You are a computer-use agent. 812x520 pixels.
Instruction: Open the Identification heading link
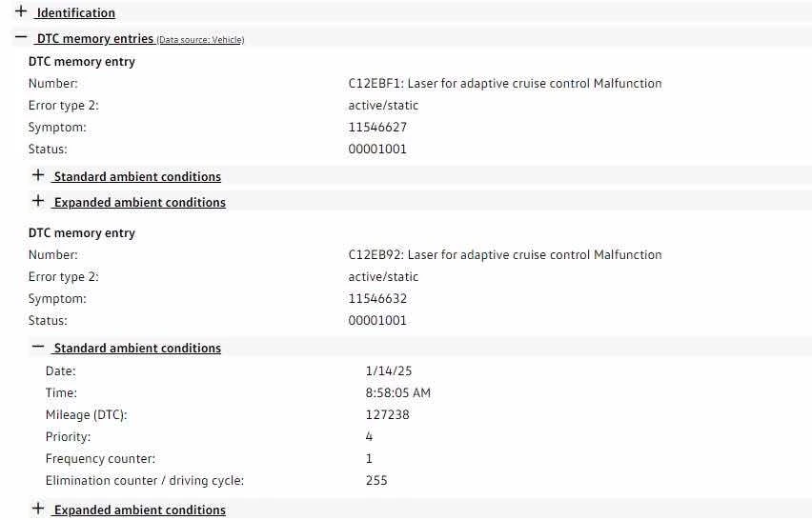coord(76,13)
